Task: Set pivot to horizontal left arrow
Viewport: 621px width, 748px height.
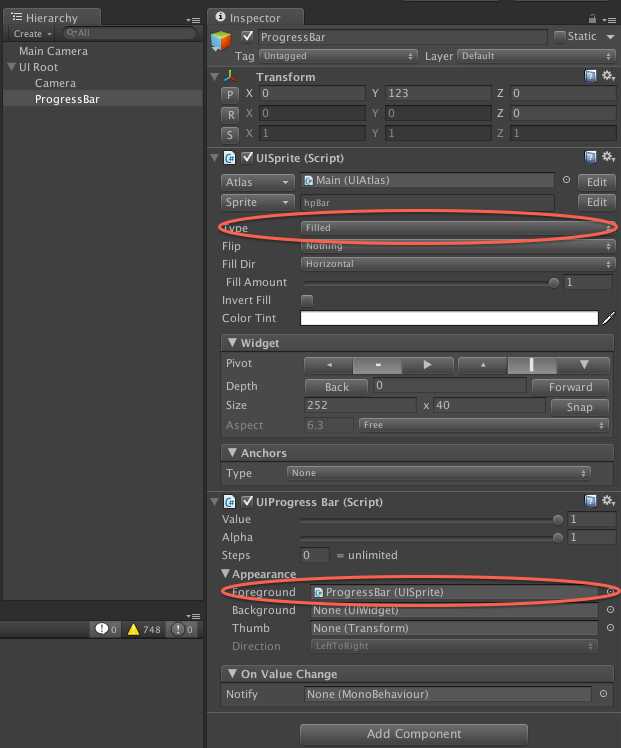Action: coord(329,365)
